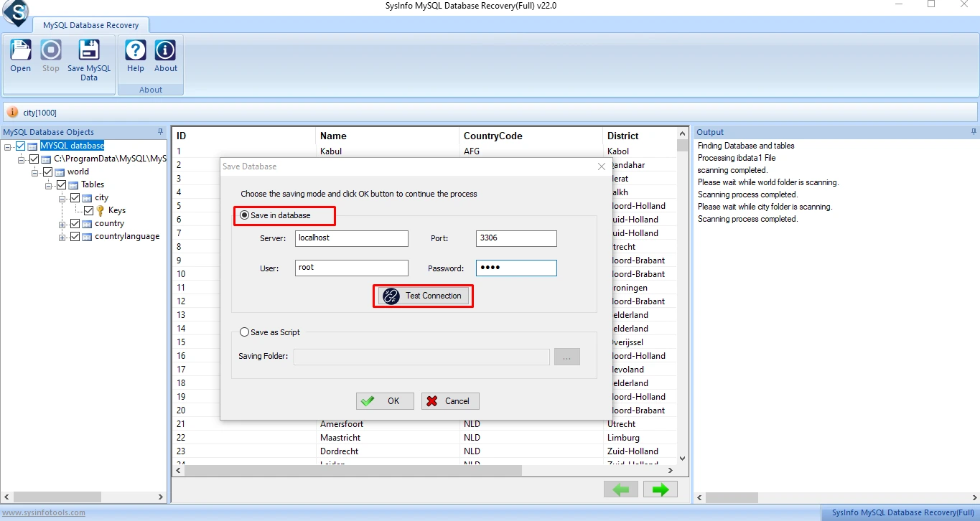Click inside the Password input field
The image size is (980, 521).
click(515, 268)
